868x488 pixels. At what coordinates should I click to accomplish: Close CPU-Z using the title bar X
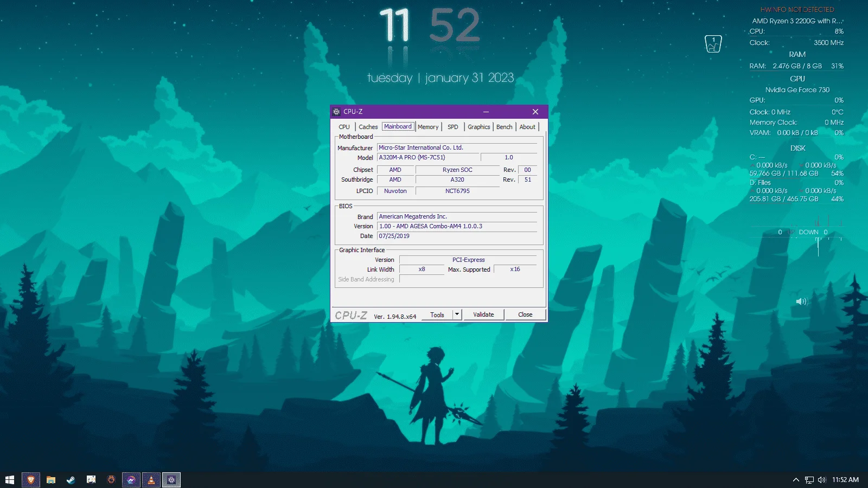pyautogui.click(x=535, y=112)
